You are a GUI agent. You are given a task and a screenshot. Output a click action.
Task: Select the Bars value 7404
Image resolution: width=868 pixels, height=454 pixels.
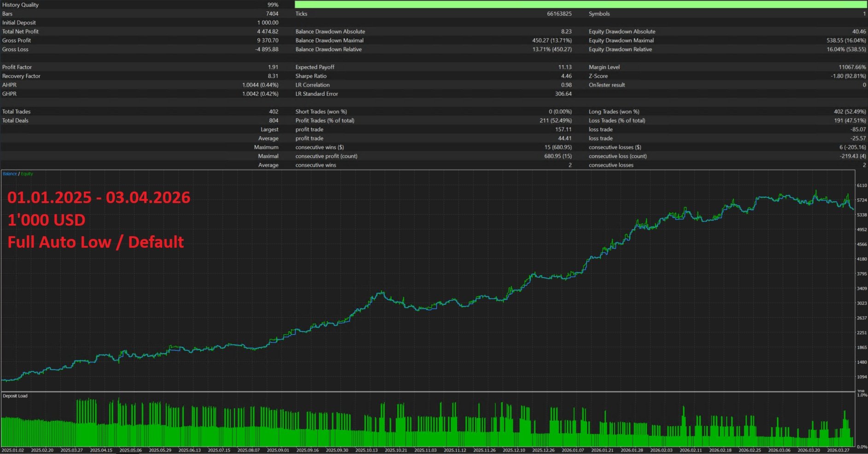click(x=272, y=14)
